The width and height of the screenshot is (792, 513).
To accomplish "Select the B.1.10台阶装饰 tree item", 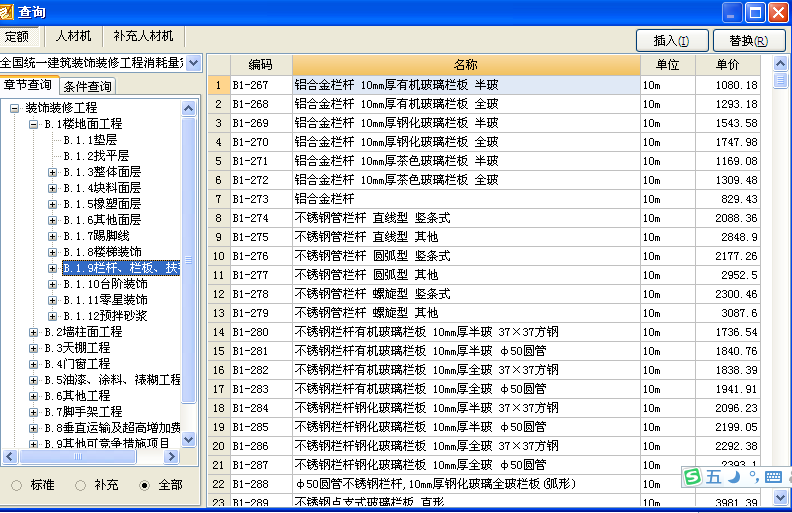I will click(106, 284).
